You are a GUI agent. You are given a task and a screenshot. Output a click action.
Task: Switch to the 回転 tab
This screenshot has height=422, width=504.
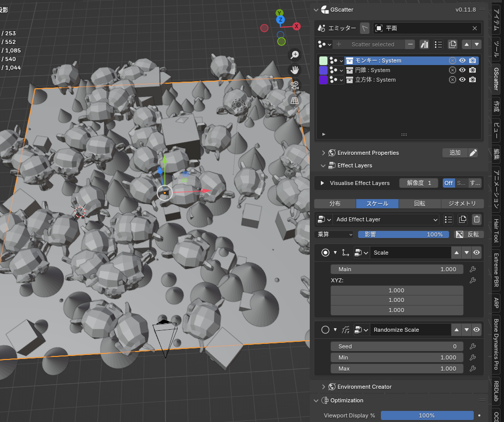click(419, 203)
